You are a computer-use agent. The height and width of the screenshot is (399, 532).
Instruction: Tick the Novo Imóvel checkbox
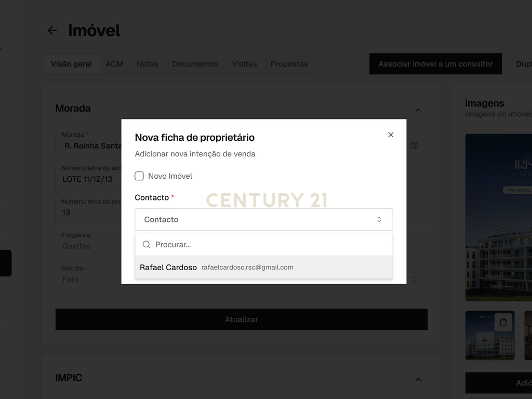[139, 176]
